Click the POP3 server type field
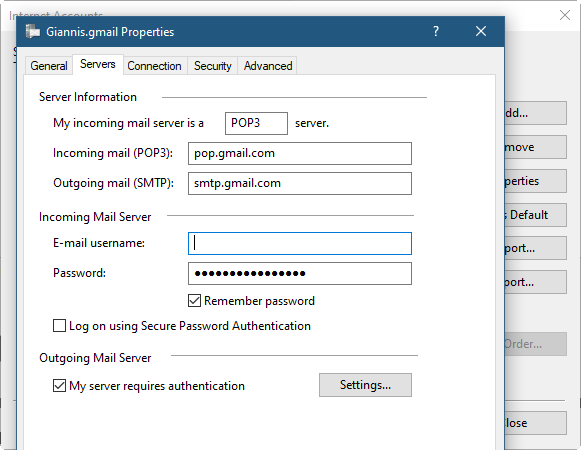This screenshot has width=581, height=450. coord(256,123)
